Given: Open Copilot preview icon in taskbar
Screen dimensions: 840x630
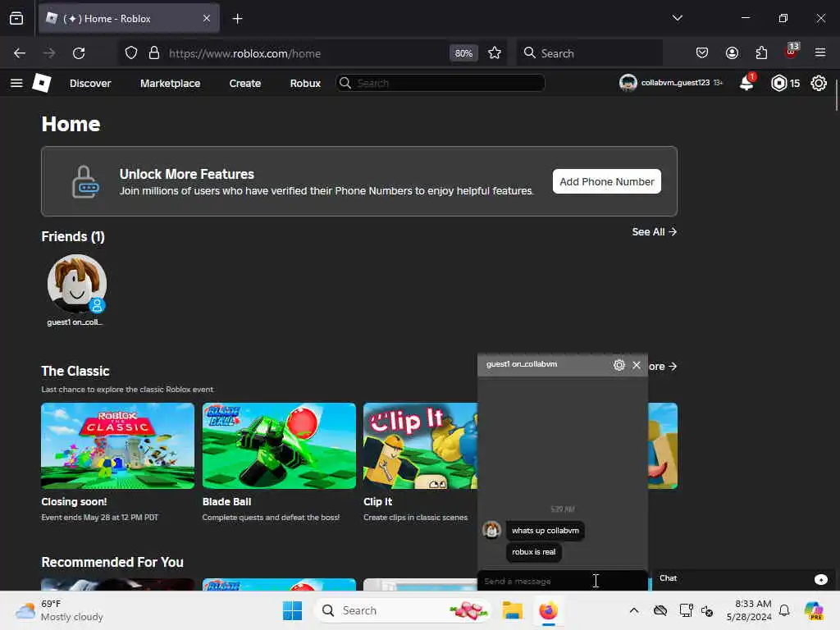Looking at the screenshot, I should click(815, 610).
